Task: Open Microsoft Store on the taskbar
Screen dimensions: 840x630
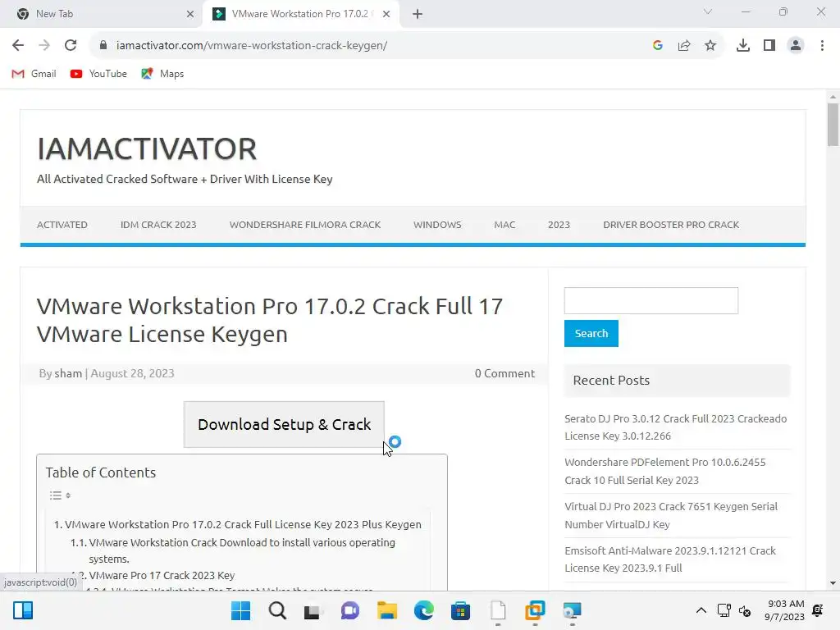Action: click(460, 610)
